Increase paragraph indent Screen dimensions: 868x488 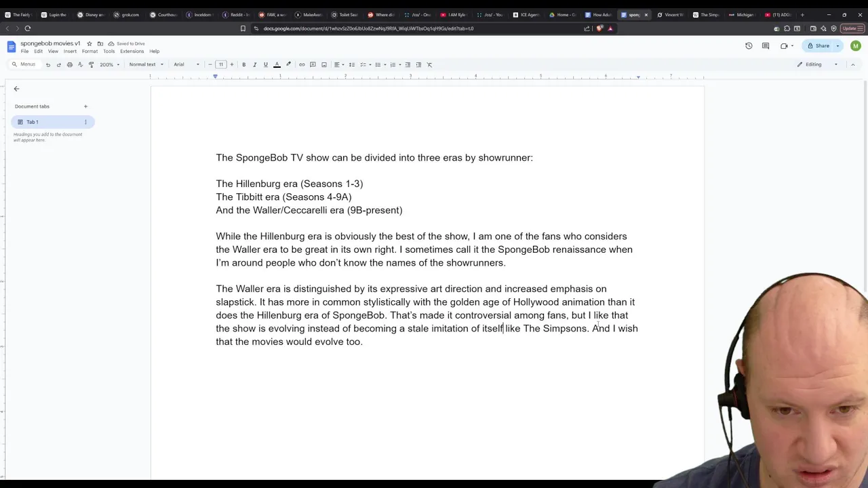(418, 64)
